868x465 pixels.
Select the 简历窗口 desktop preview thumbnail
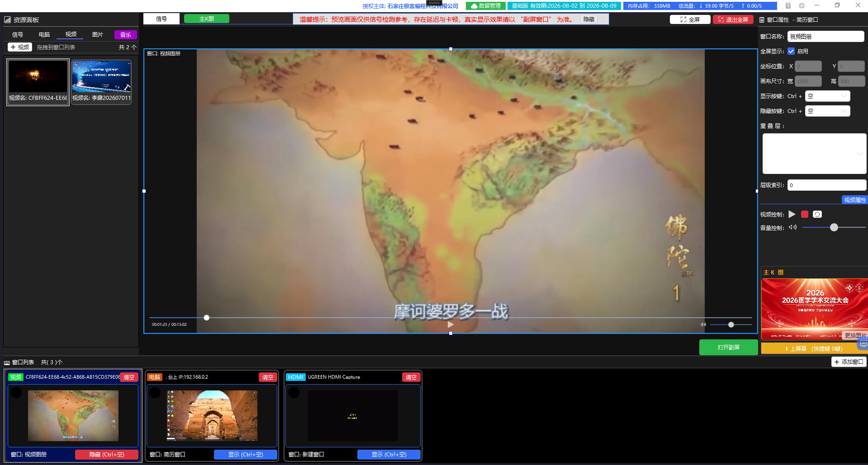(212, 416)
